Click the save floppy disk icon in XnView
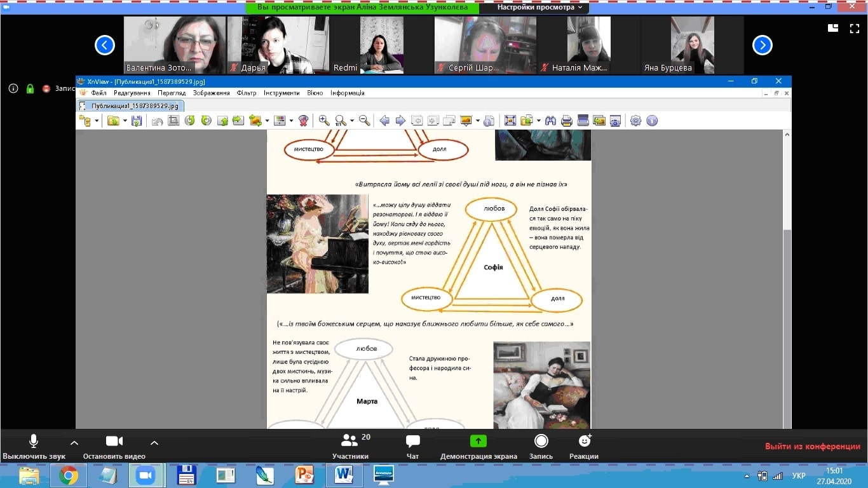 [137, 121]
